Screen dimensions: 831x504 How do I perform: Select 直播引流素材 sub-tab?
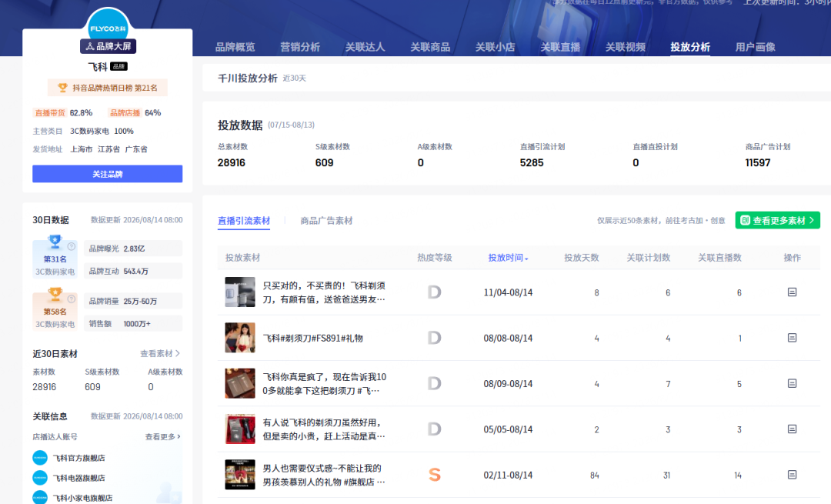(x=244, y=221)
